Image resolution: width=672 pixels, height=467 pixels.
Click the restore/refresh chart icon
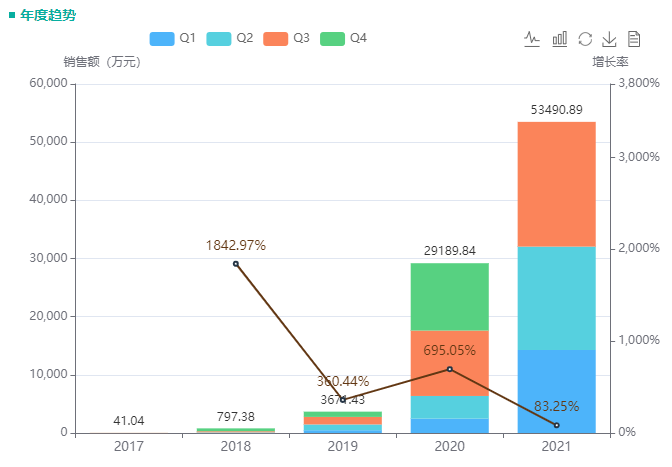coord(585,39)
